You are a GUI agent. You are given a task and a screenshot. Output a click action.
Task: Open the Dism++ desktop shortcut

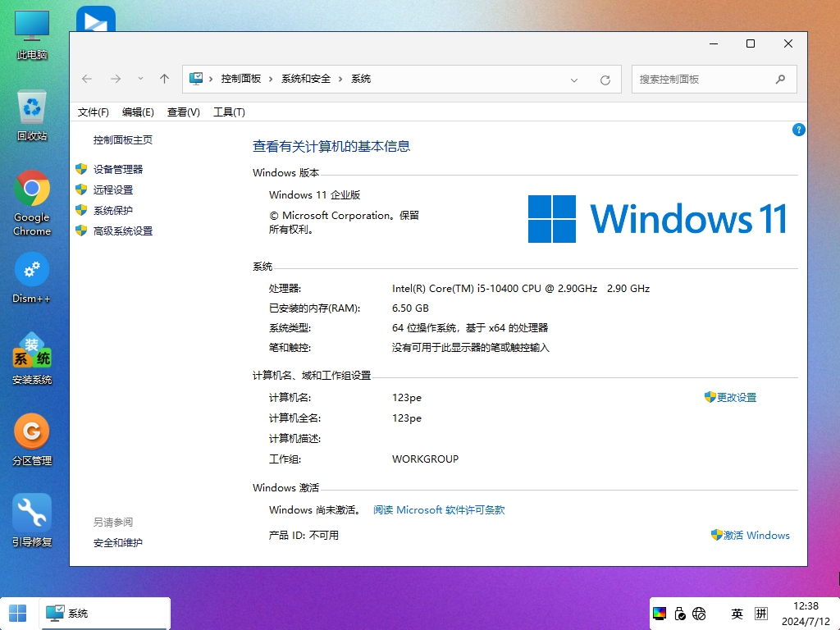pyautogui.click(x=32, y=278)
